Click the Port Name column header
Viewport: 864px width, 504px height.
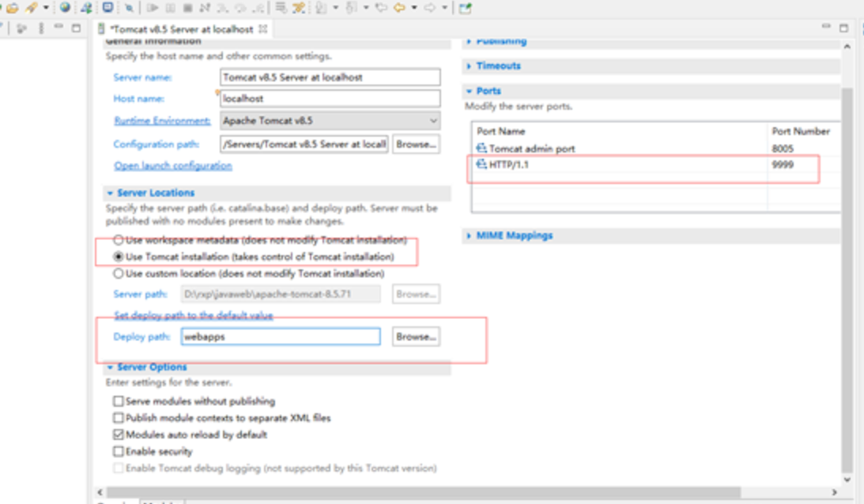pos(620,131)
